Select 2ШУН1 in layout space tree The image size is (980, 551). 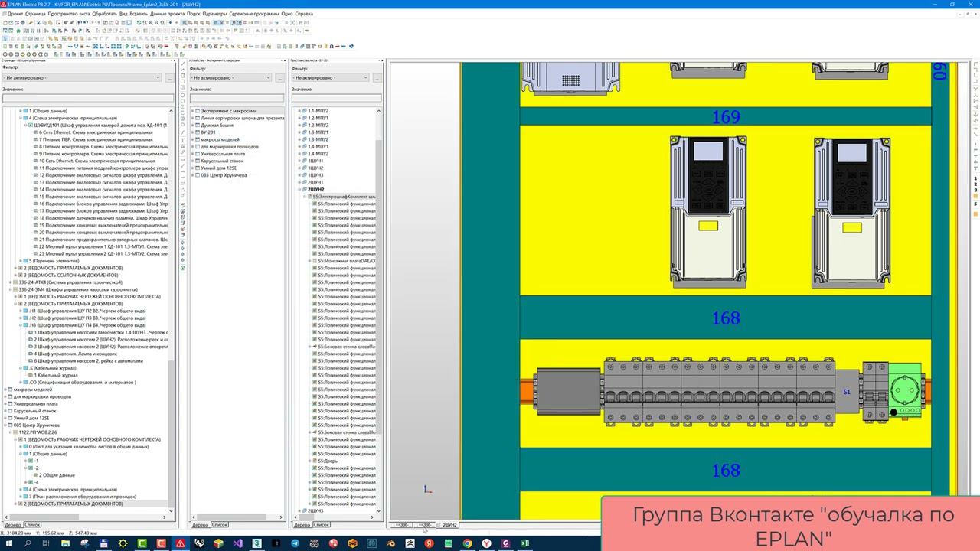[x=315, y=182]
